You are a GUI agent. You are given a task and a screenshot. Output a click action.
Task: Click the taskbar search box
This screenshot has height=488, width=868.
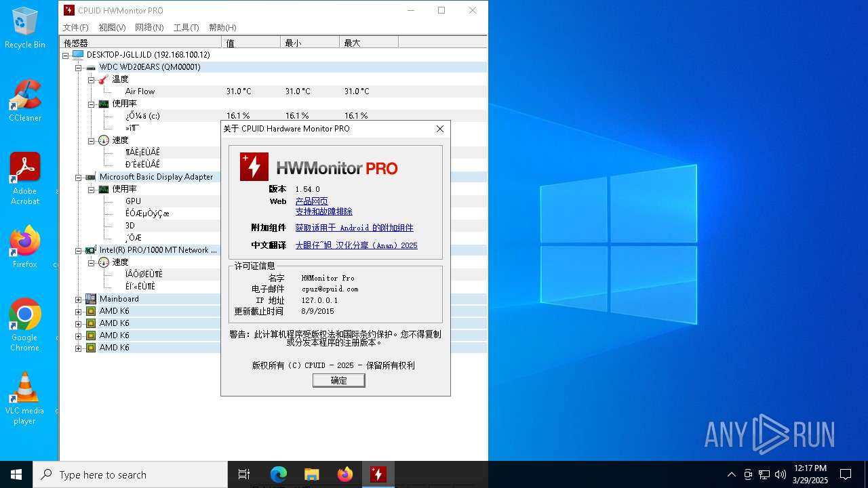[130, 474]
